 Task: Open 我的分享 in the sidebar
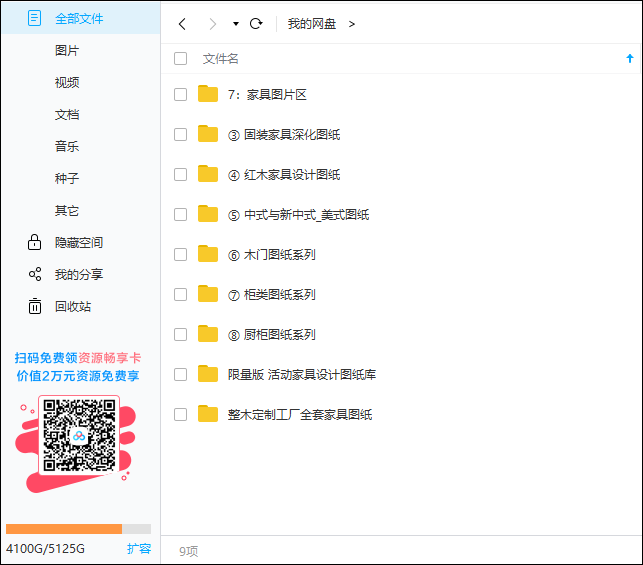click(80, 274)
